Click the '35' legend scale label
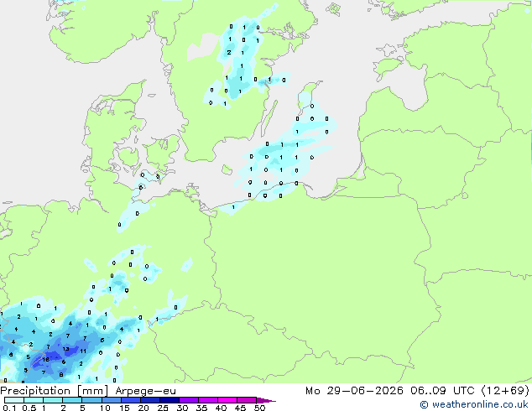 pyautogui.click(x=201, y=408)
